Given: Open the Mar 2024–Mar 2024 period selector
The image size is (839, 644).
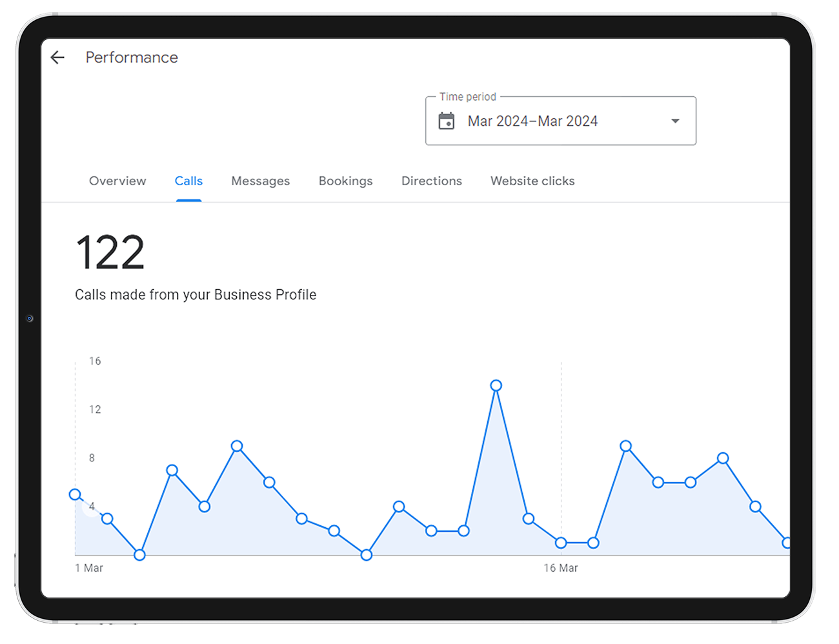Looking at the screenshot, I should click(x=560, y=121).
